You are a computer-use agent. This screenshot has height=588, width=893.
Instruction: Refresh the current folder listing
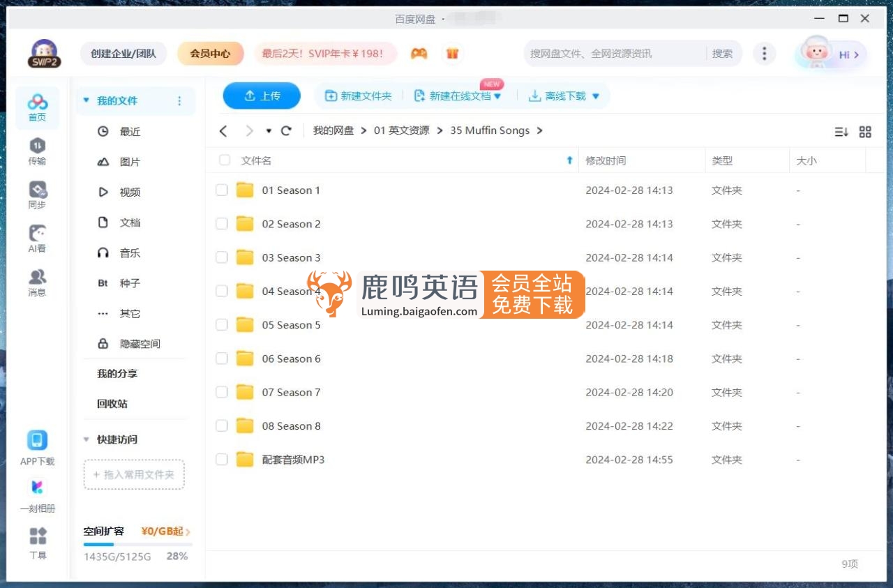tap(286, 130)
